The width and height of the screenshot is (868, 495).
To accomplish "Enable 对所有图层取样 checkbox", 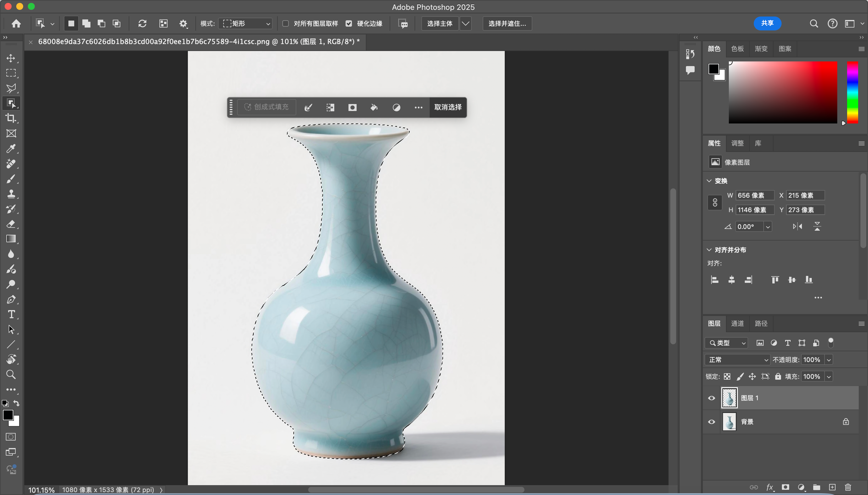I will [x=286, y=23].
